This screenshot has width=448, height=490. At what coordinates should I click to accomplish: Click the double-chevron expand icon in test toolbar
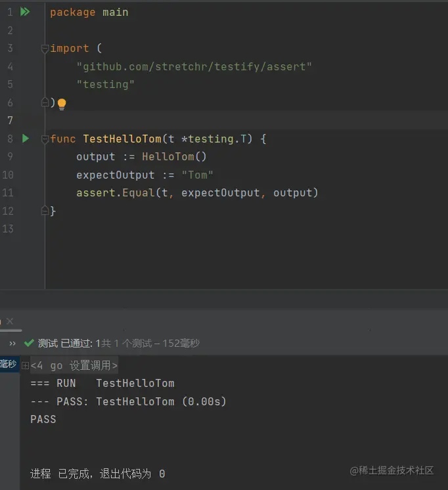(x=12, y=344)
